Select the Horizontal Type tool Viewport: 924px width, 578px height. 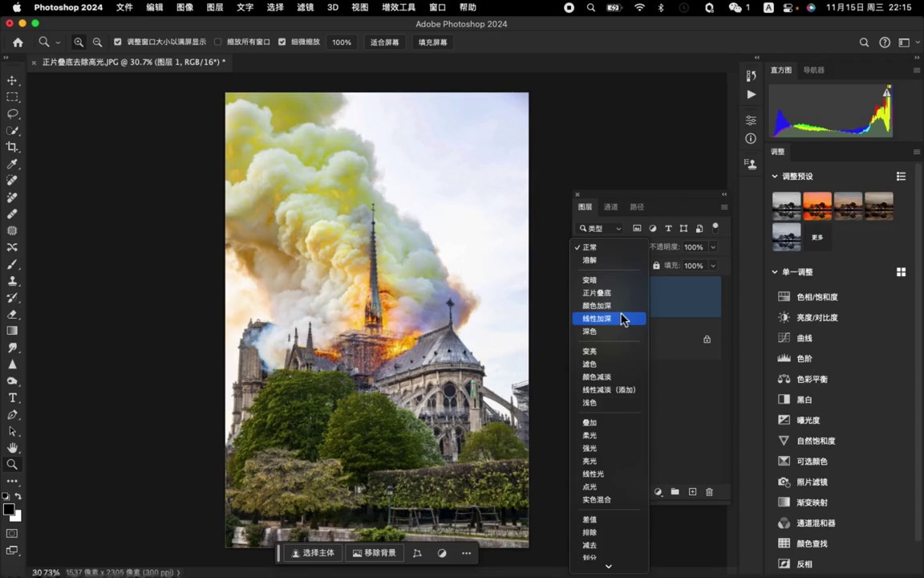click(x=12, y=398)
